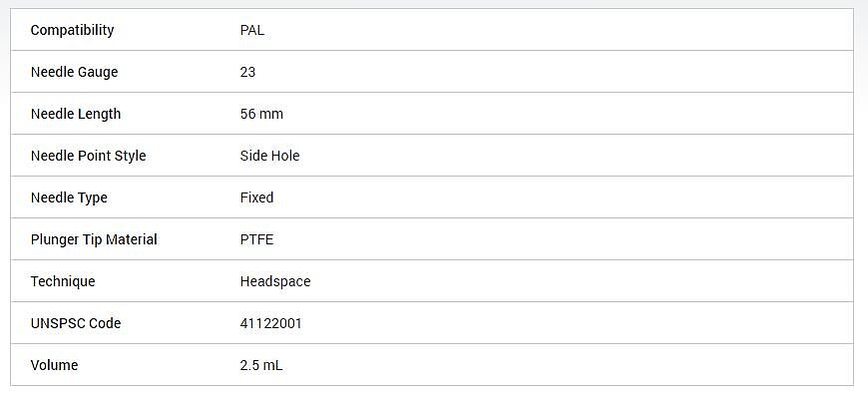
Task: Select the 56 mm length value
Action: pyautogui.click(x=261, y=114)
